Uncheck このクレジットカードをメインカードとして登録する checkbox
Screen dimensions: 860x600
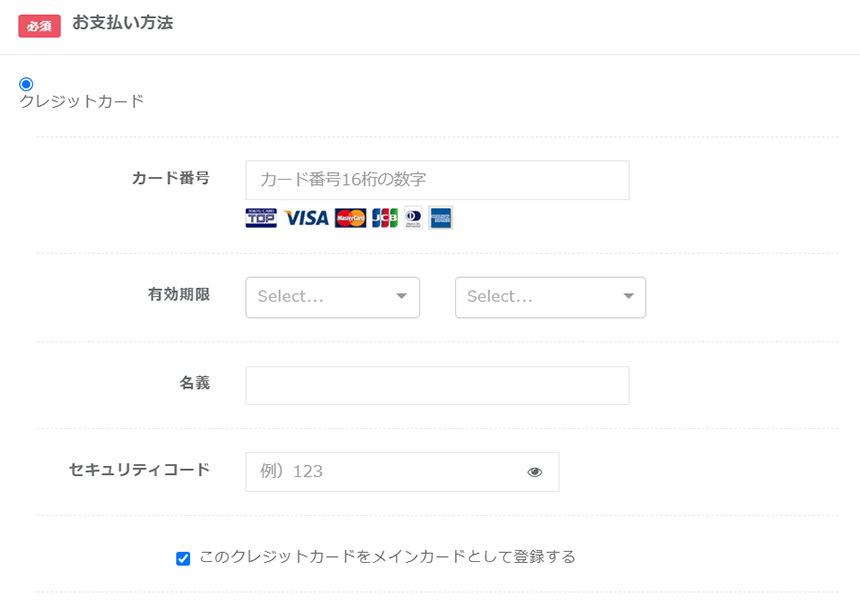pyautogui.click(x=183, y=558)
